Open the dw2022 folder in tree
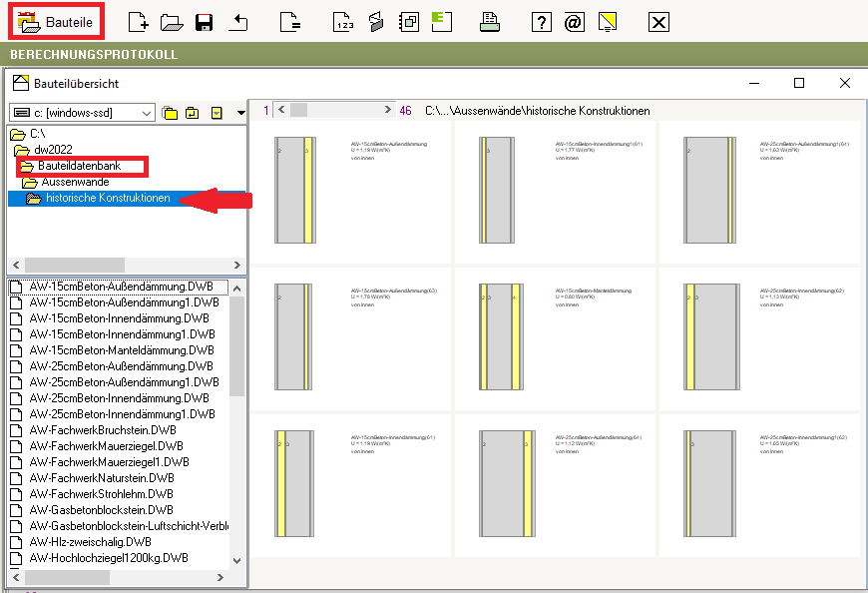Viewport: 868px width, 593px height. coord(52,150)
